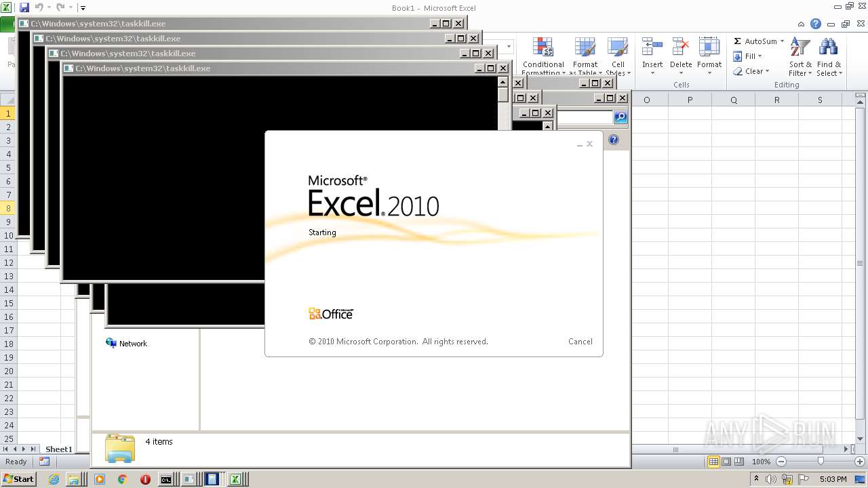Click the 100% zoom level

[x=761, y=462]
